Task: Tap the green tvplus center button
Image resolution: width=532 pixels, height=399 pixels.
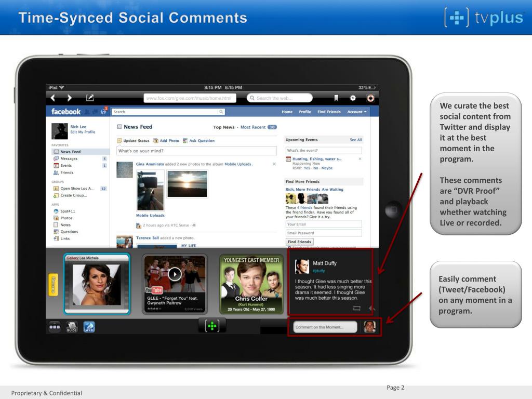Action: (212, 326)
